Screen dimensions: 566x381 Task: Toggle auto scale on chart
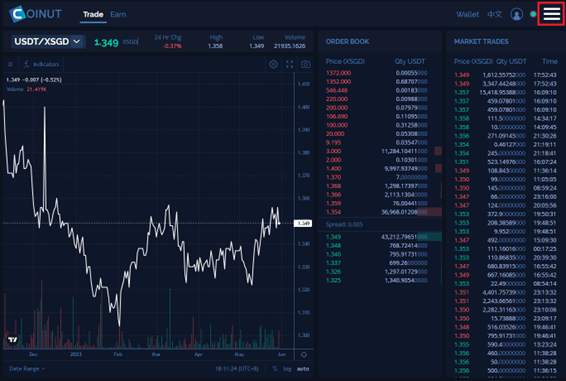click(x=303, y=369)
